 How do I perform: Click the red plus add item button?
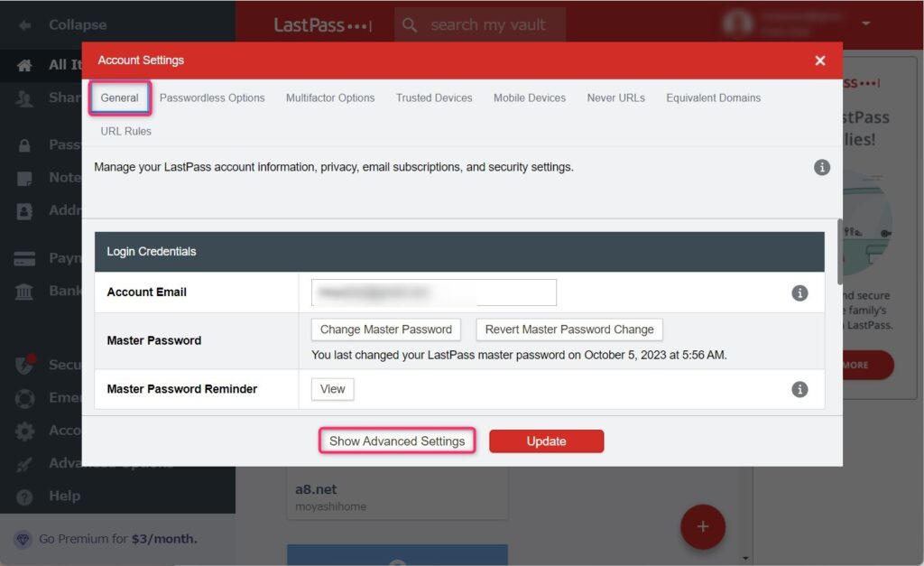click(x=702, y=526)
